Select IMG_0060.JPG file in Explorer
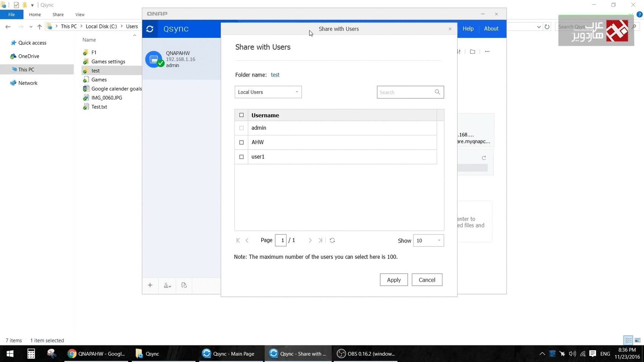Screen dimensions: 644x362 (x=106, y=98)
